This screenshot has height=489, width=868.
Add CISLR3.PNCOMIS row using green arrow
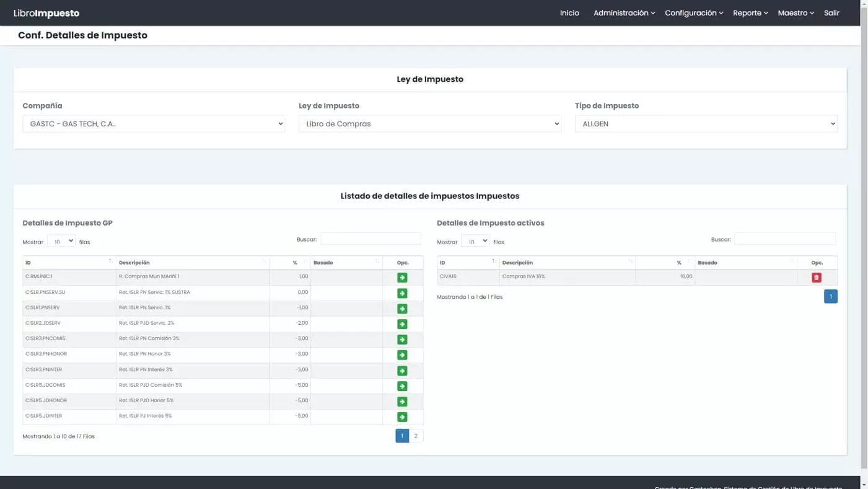pos(402,340)
